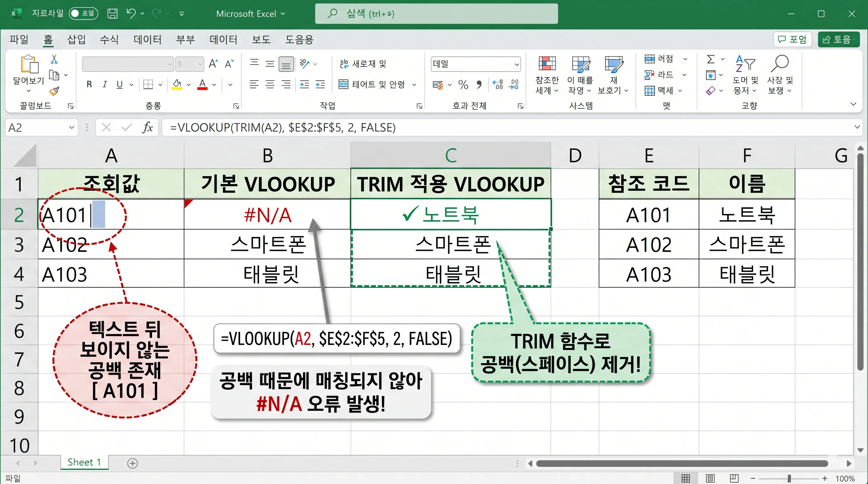Click the accounting number format icon

tap(438, 85)
